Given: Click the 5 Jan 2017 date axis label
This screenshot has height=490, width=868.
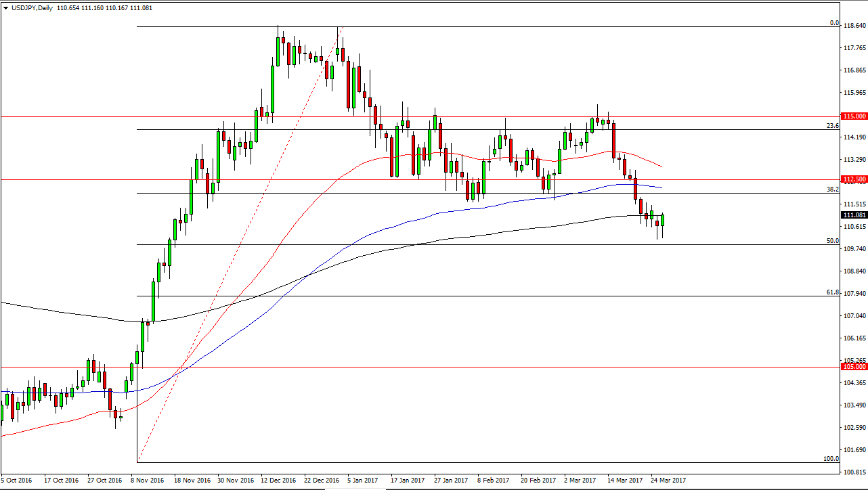Looking at the screenshot, I should [x=361, y=481].
